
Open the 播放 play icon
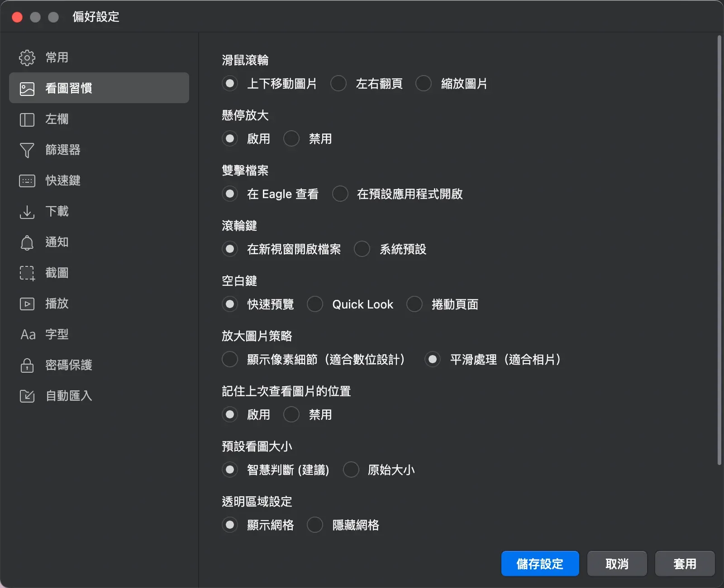pos(27,304)
